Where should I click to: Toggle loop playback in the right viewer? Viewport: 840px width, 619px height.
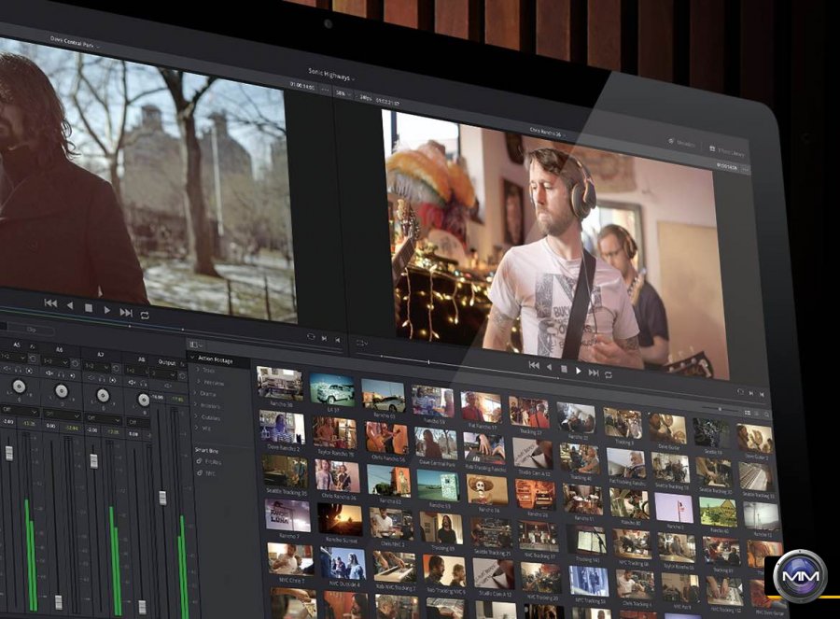pyautogui.click(x=609, y=374)
